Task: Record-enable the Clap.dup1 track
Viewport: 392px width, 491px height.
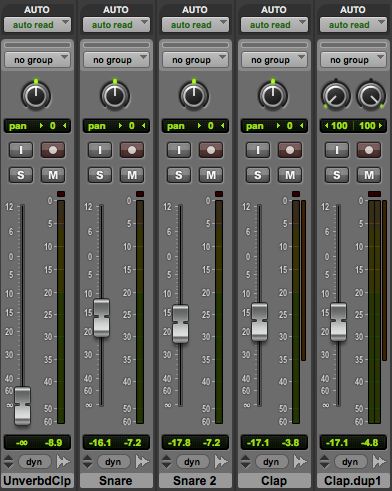Action: pos(369,150)
